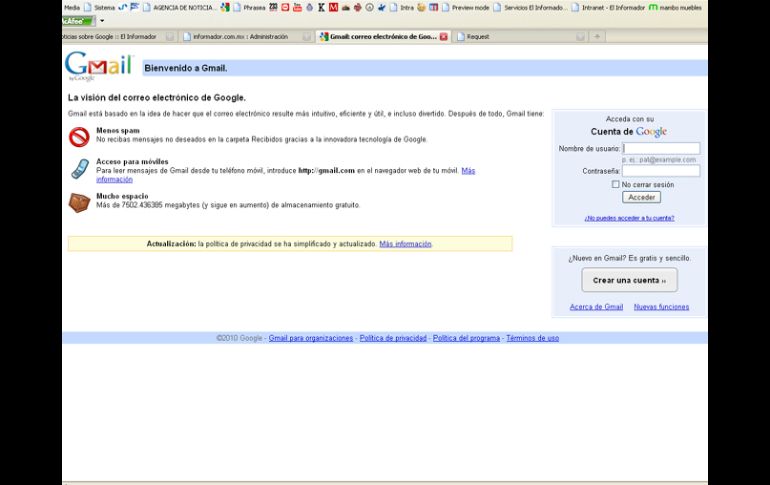
Task: Click the McAfee toolbar button
Action: click(x=79, y=21)
